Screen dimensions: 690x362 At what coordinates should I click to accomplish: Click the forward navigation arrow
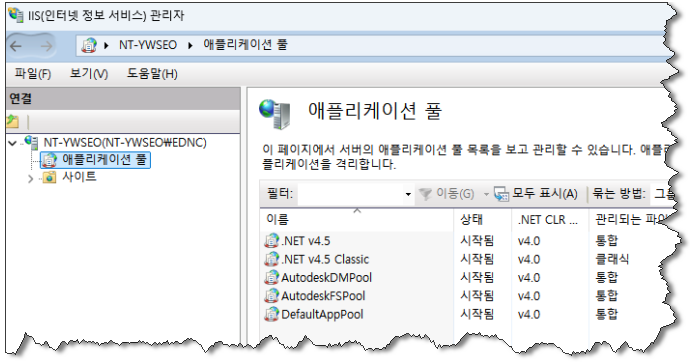pyautogui.click(x=46, y=46)
